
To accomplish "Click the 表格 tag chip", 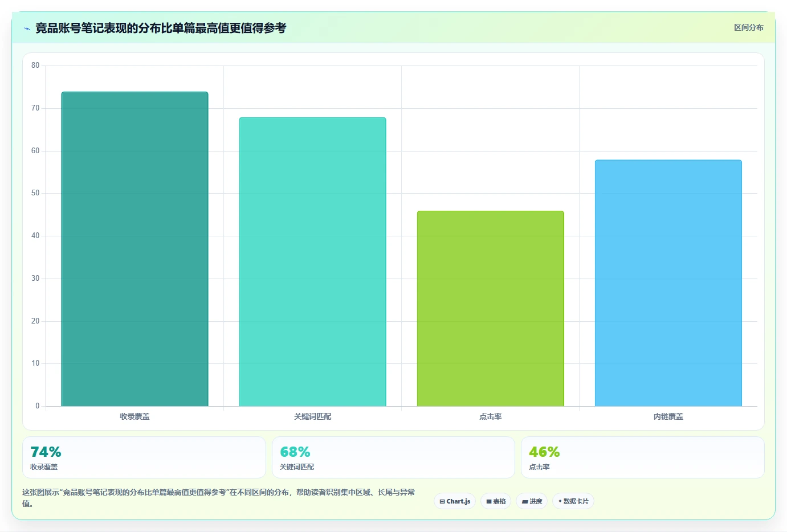I will [496, 501].
